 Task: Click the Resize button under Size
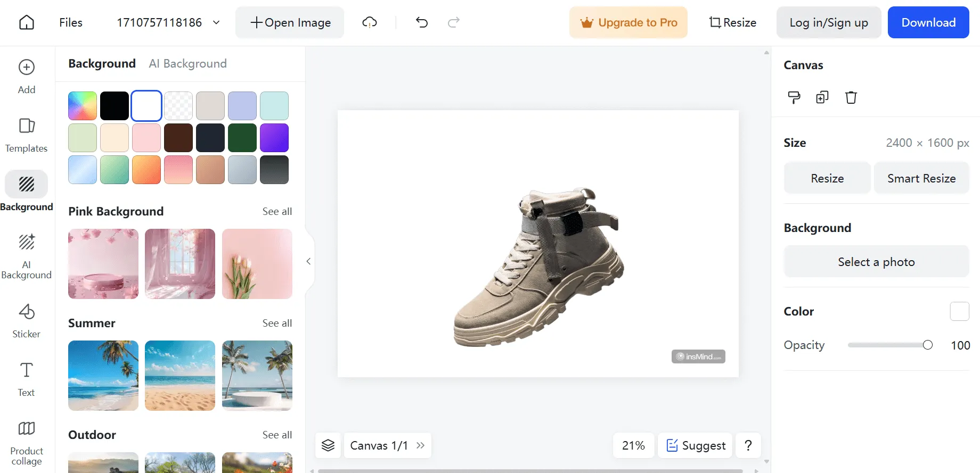tap(827, 178)
